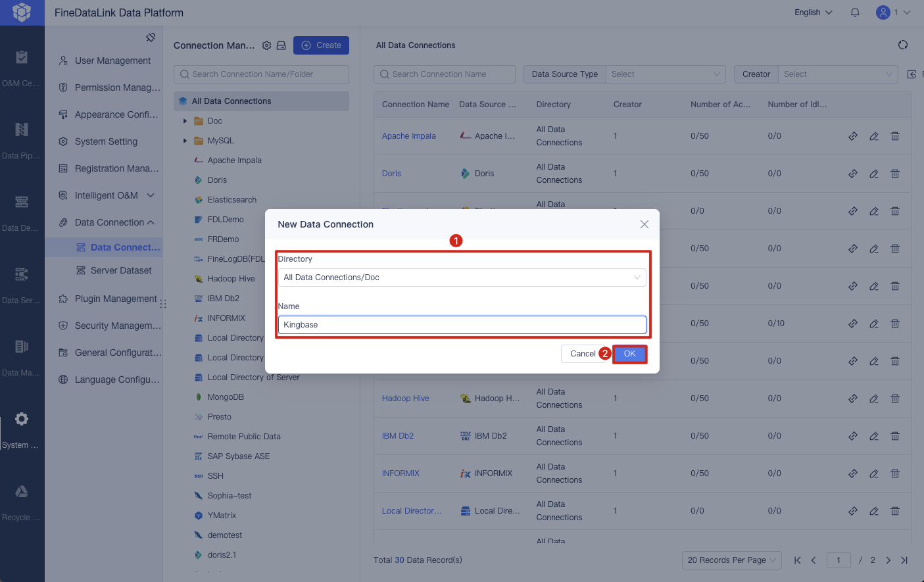
Task: Click the Name field containing Kingbase
Action: [462, 325]
